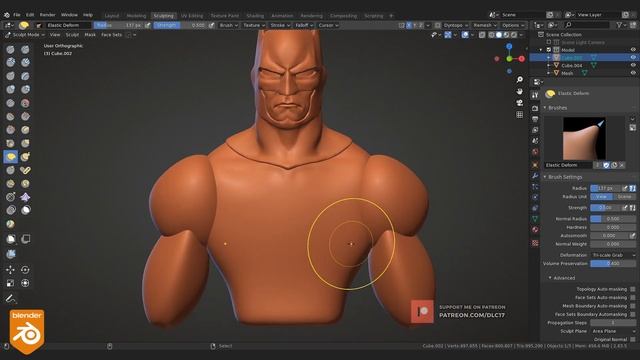This screenshot has height=360, width=640.
Task: Switch orthographic/perspective with grid icon
Action: pyautogui.click(x=520, y=115)
